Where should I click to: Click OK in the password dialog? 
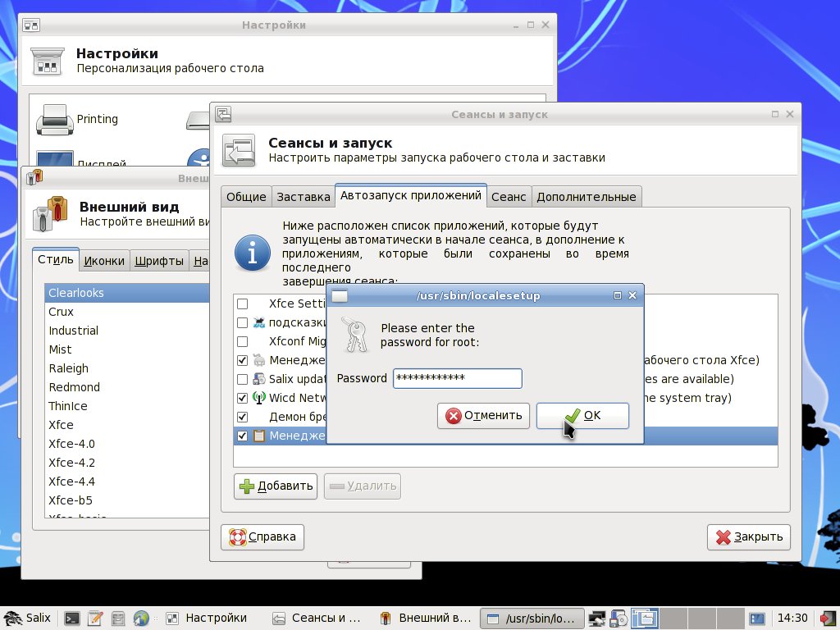coord(582,416)
